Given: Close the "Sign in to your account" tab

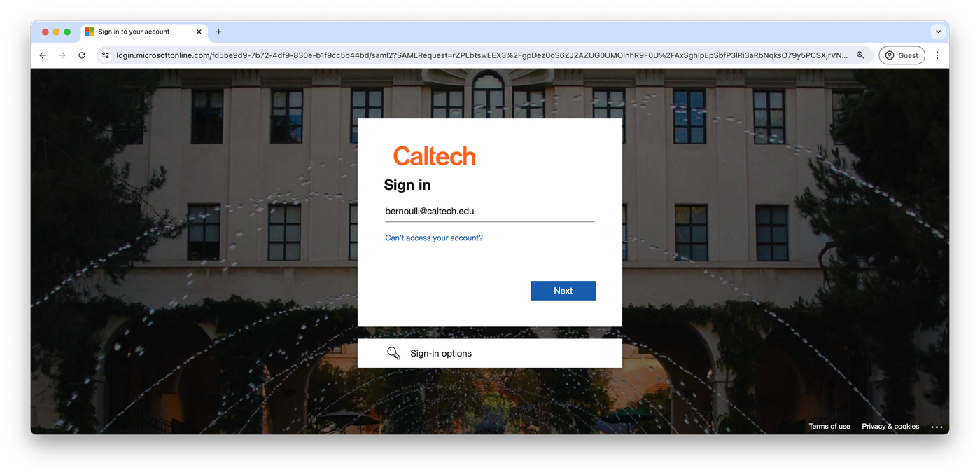Looking at the screenshot, I should coord(199,32).
